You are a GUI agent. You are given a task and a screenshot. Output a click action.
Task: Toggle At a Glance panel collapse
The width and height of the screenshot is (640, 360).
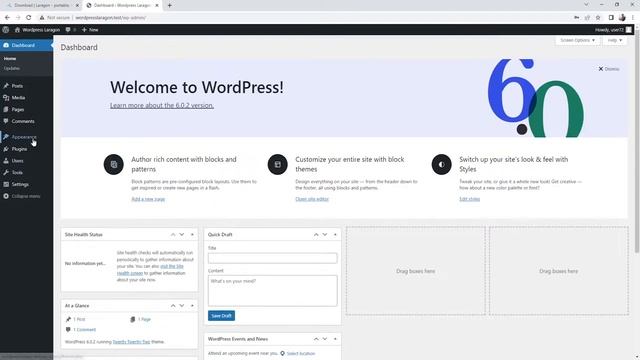(192, 306)
